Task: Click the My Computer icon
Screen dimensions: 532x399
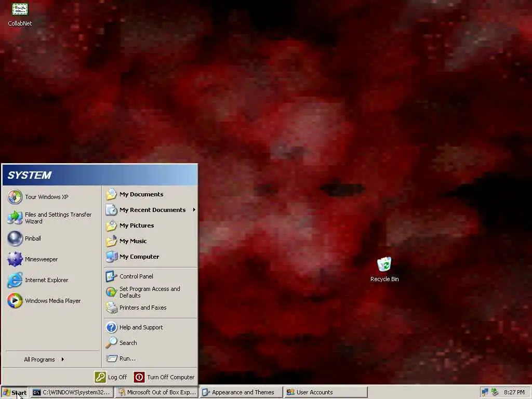Action: (x=111, y=257)
